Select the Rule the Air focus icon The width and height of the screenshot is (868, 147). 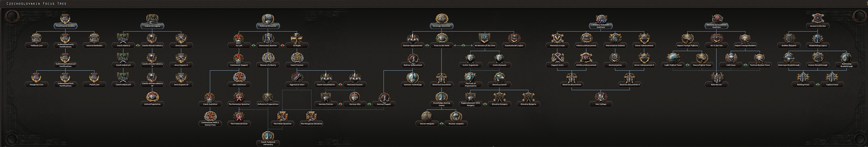click(716, 77)
